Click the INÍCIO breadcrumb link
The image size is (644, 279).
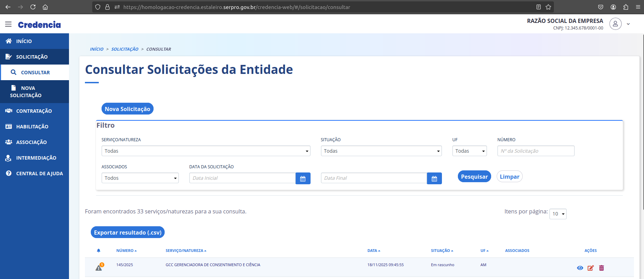point(97,49)
